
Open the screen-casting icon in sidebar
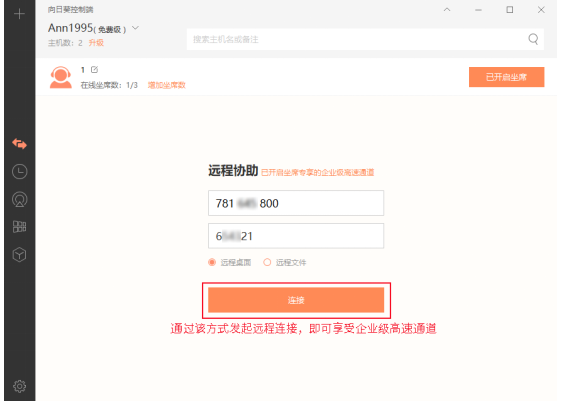point(19,199)
